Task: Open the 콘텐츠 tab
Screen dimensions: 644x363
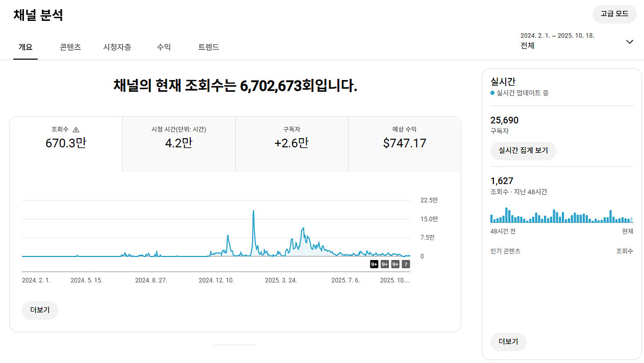Action: pos(70,47)
